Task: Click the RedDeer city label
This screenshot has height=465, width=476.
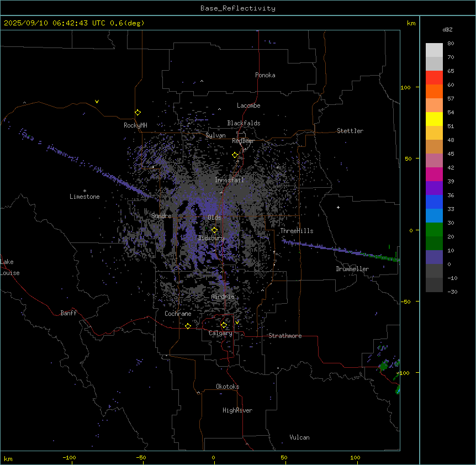Action: pyautogui.click(x=243, y=141)
